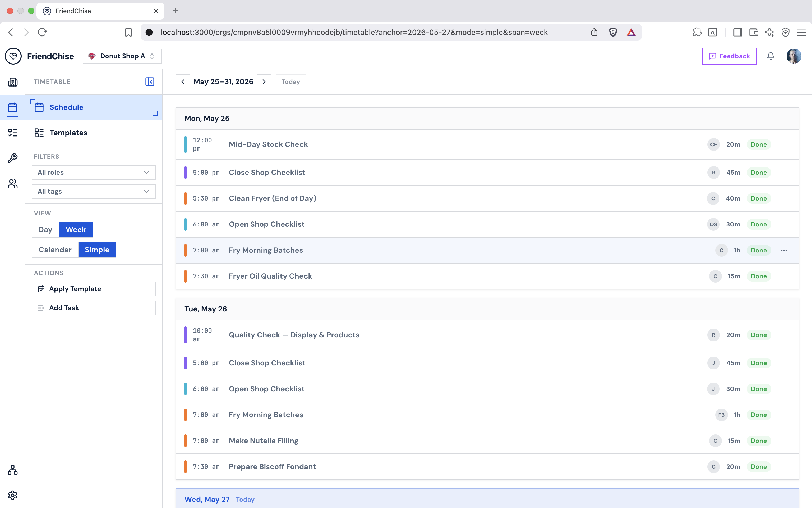Click the CF assignee badge on Mid-Day Stock Check

713,144
